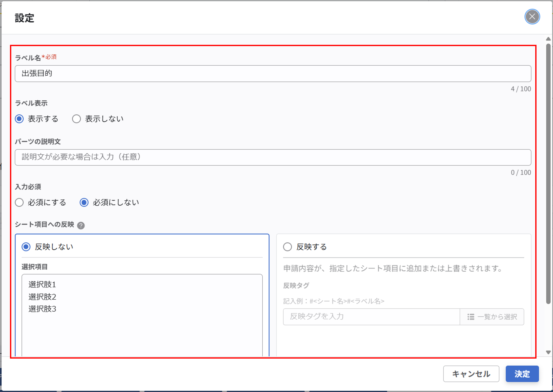Screen dimensions: 553x392
Task: Choose the 反映する radio option
Action: (287, 247)
